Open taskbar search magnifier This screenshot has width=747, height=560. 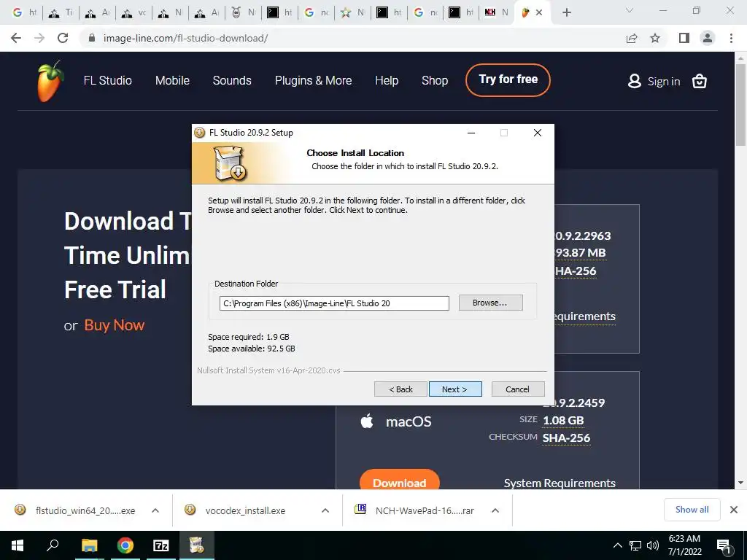[x=53, y=545]
